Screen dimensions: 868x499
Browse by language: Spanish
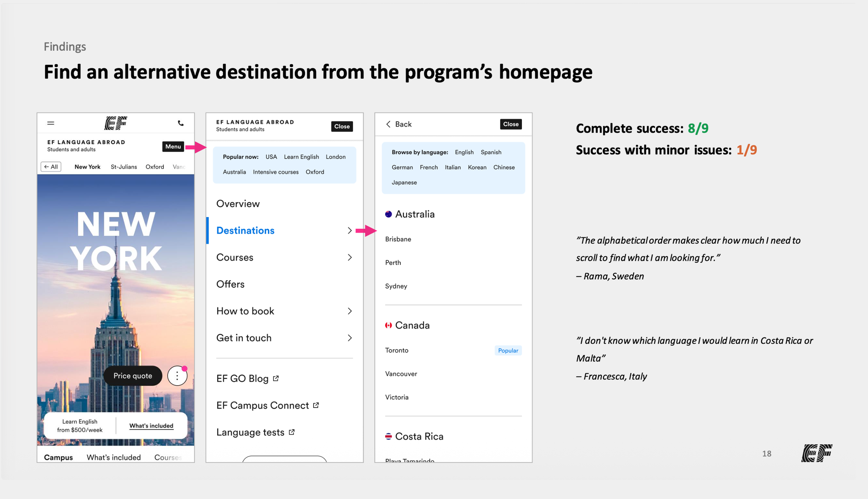coord(491,152)
